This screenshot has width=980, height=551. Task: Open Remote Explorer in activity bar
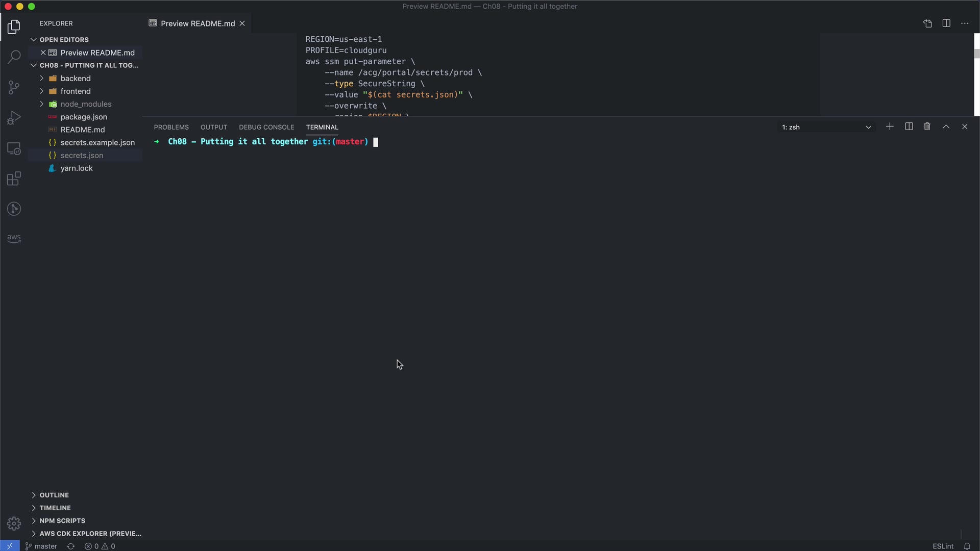(14, 148)
